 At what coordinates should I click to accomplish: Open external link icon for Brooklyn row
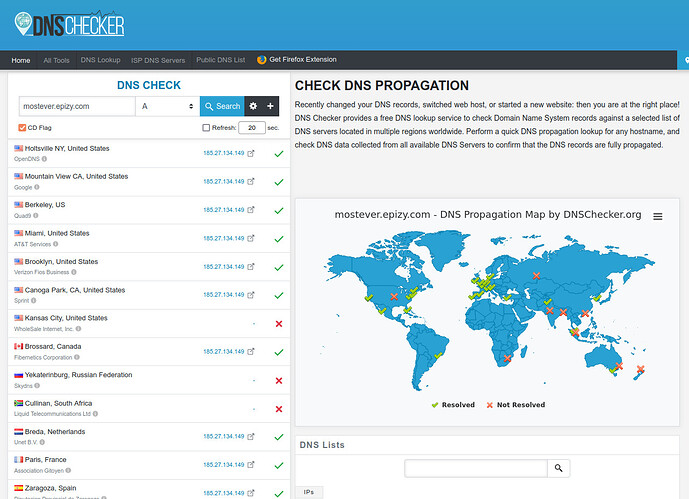250,267
